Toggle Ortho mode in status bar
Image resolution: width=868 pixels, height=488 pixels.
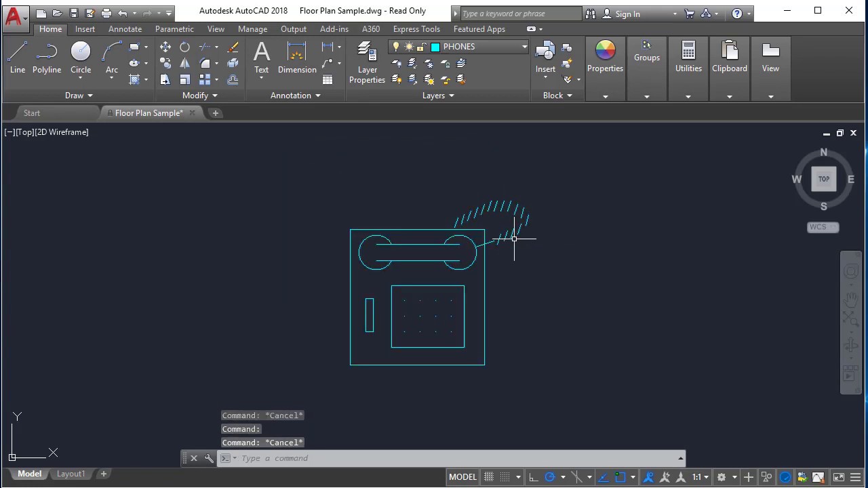[534, 477]
